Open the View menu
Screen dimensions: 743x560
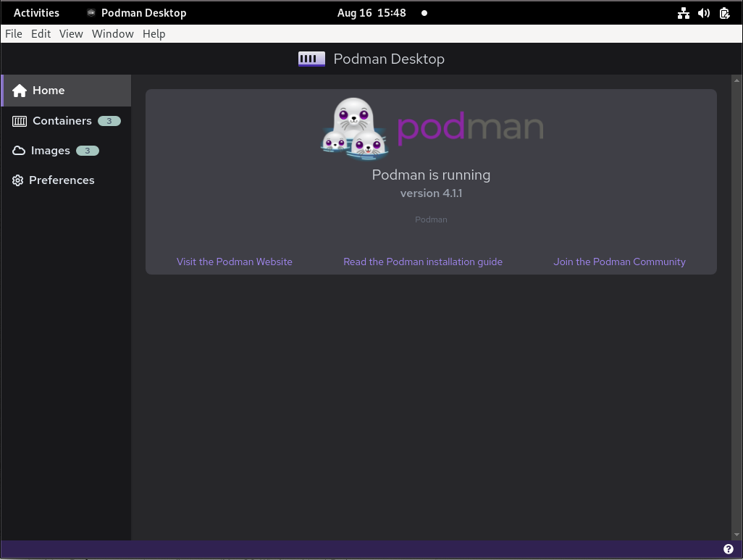[x=71, y=33]
